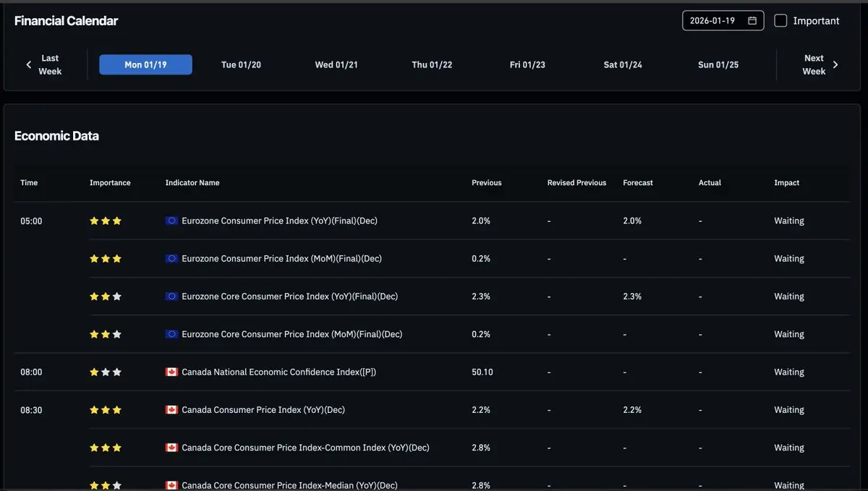Open Canada National Economic Confidence Index([P])
Screen dimensions: 868x491
coord(278,372)
